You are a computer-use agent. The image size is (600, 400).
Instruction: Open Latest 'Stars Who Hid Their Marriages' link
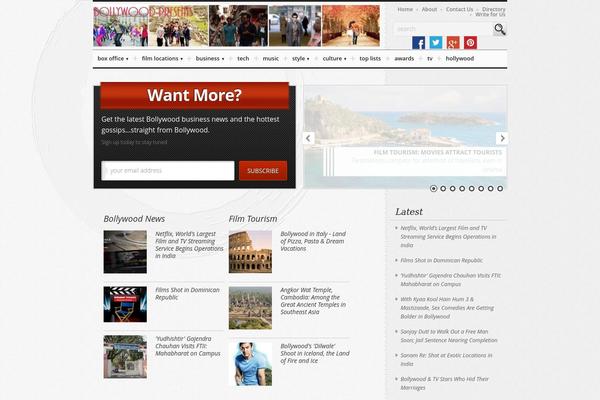click(444, 383)
